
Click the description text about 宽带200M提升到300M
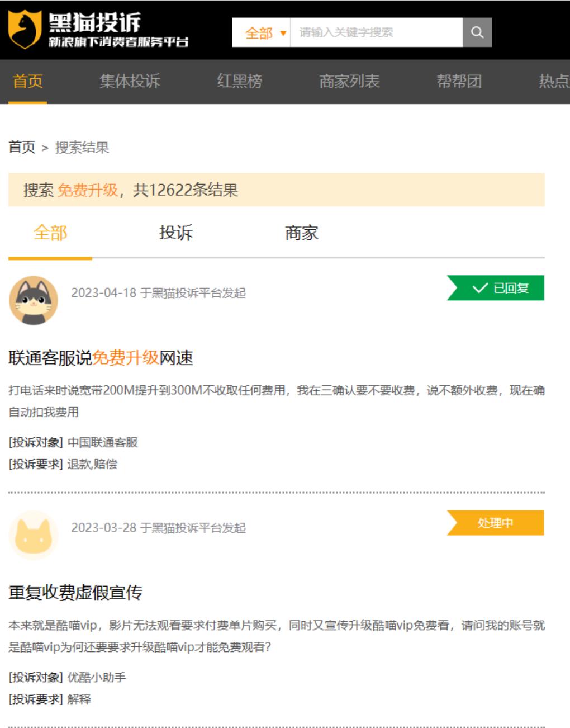[277, 401]
